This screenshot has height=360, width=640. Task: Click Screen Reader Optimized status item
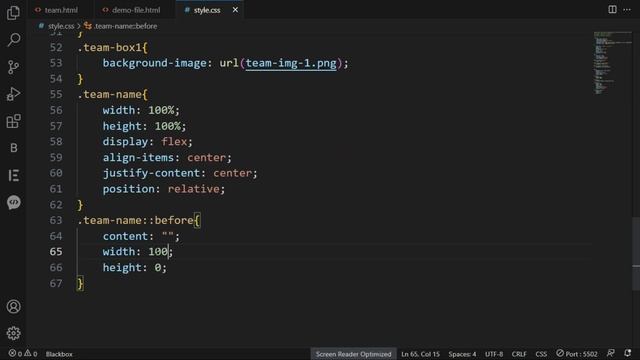pyautogui.click(x=353, y=354)
